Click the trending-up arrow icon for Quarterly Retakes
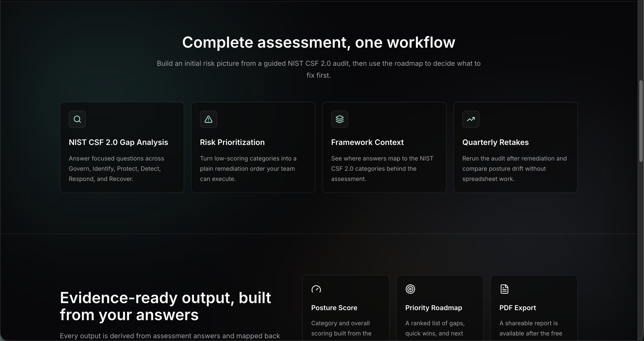This screenshot has width=644, height=341. pos(471,119)
